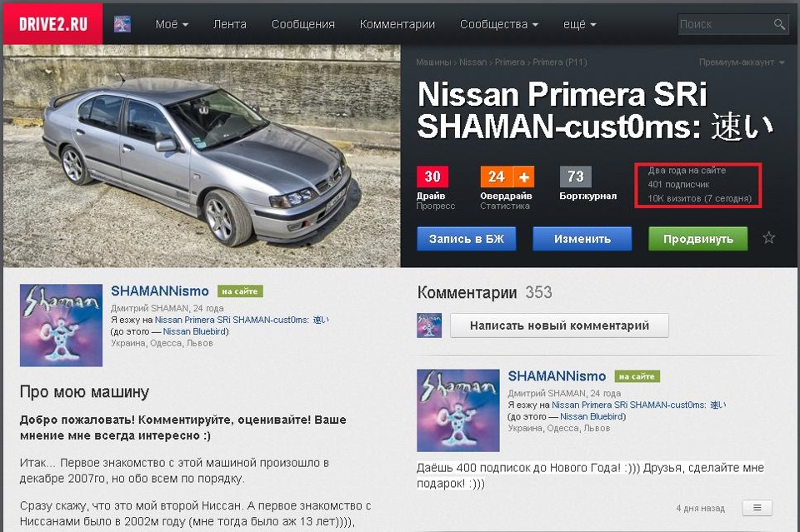
Task: Click the 401 подписчик text
Action: coord(678,185)
